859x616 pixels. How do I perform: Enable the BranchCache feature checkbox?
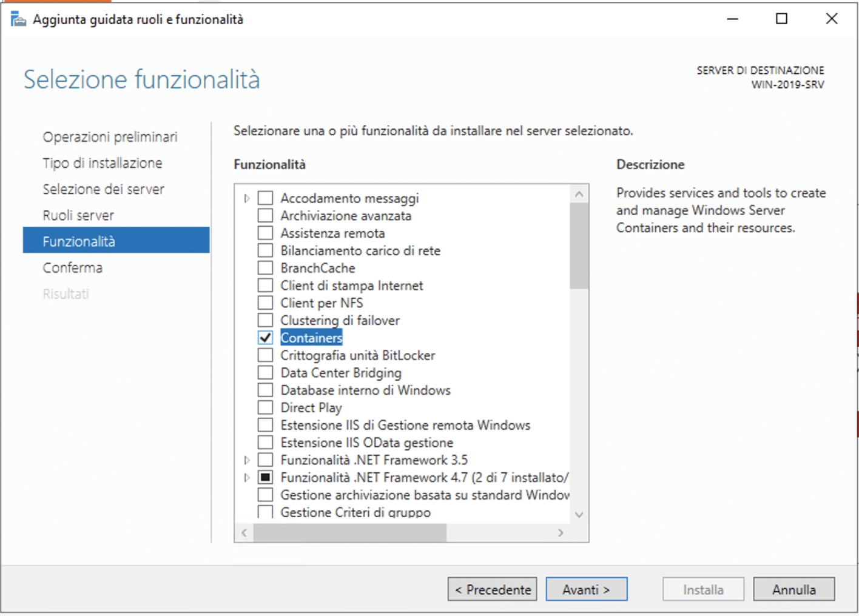coord(265,268)
